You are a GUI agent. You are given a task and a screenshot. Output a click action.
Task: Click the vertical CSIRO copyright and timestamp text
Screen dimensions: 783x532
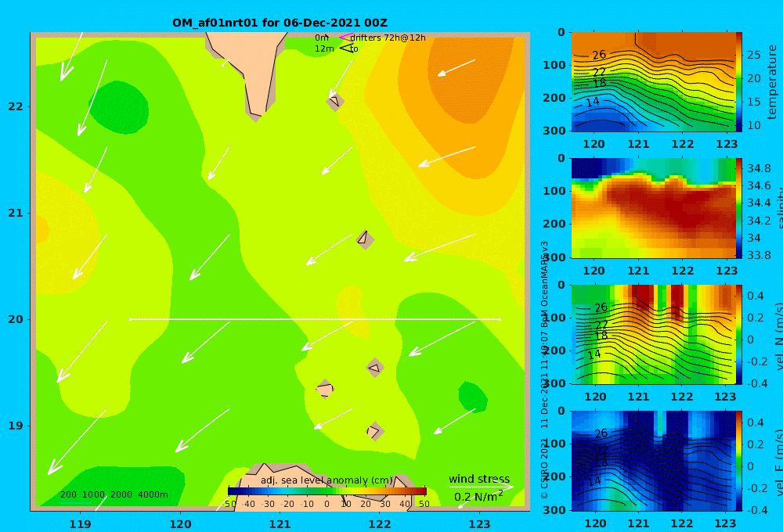tap(544, 369)
